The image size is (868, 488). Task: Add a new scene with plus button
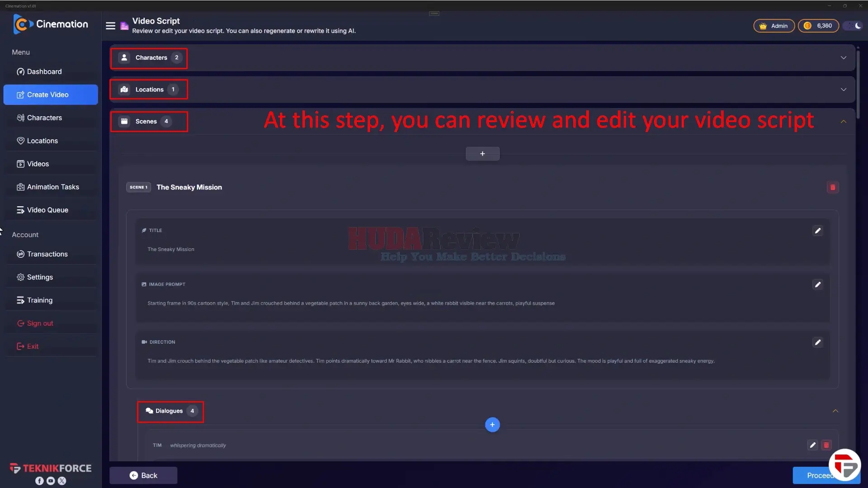coord(483,154)
